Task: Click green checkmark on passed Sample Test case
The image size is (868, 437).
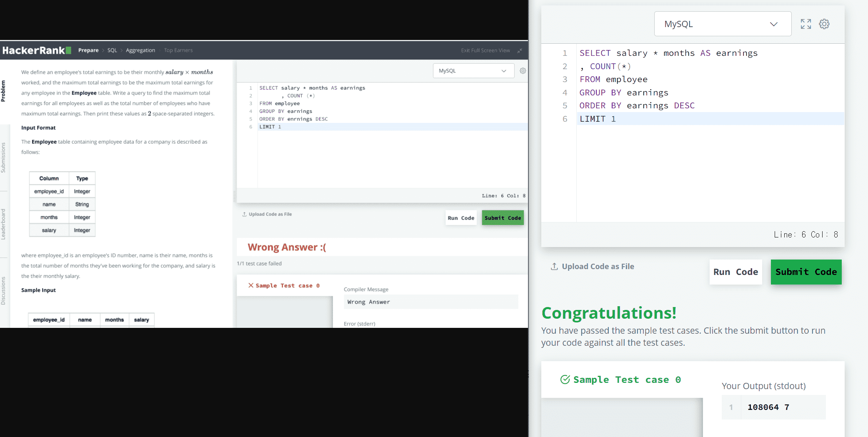Action: coord(565,380)
